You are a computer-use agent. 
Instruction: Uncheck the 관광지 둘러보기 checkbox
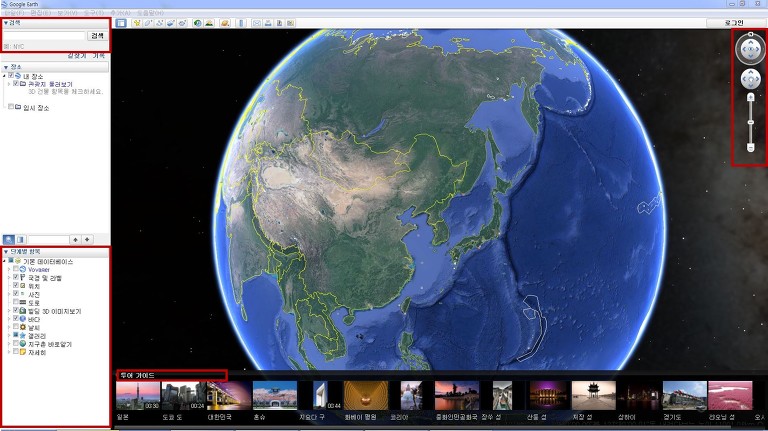pos(16,84)
